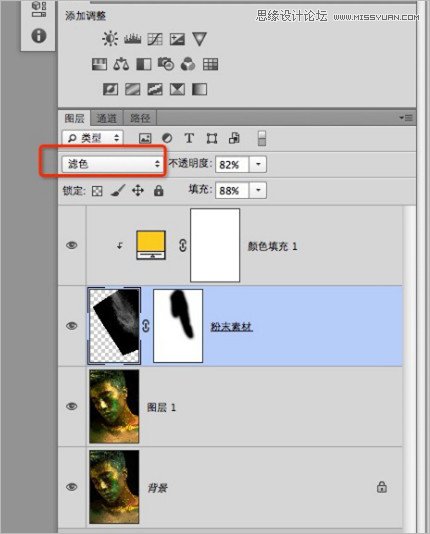Viewport: 430px width, 534px height.
Task: Click the 不透明度 opacity label
Action: (x=190, y=164)
